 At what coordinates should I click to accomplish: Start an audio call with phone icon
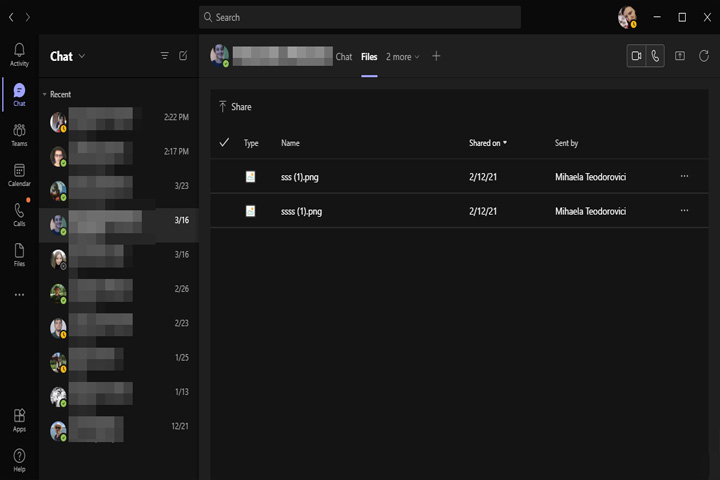point(655,56)
